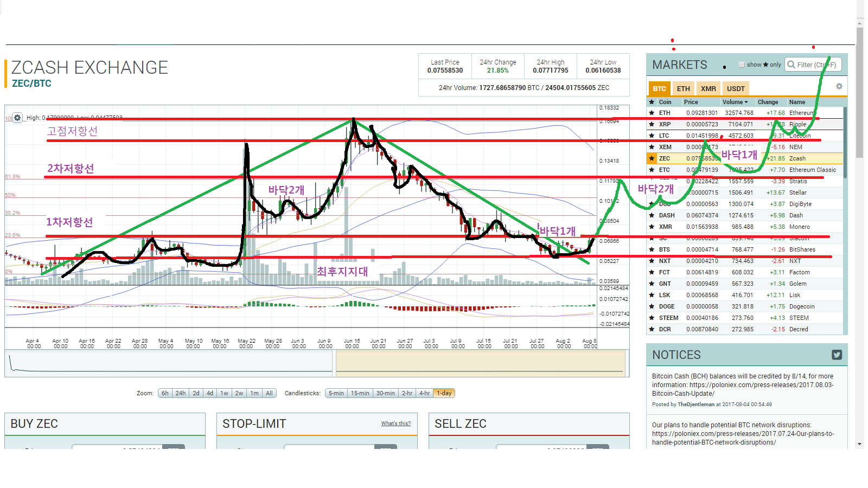The width and height of the screenshot is (868, 488).
Task: Set chart zoom to 24h
Action: [181, 393]
